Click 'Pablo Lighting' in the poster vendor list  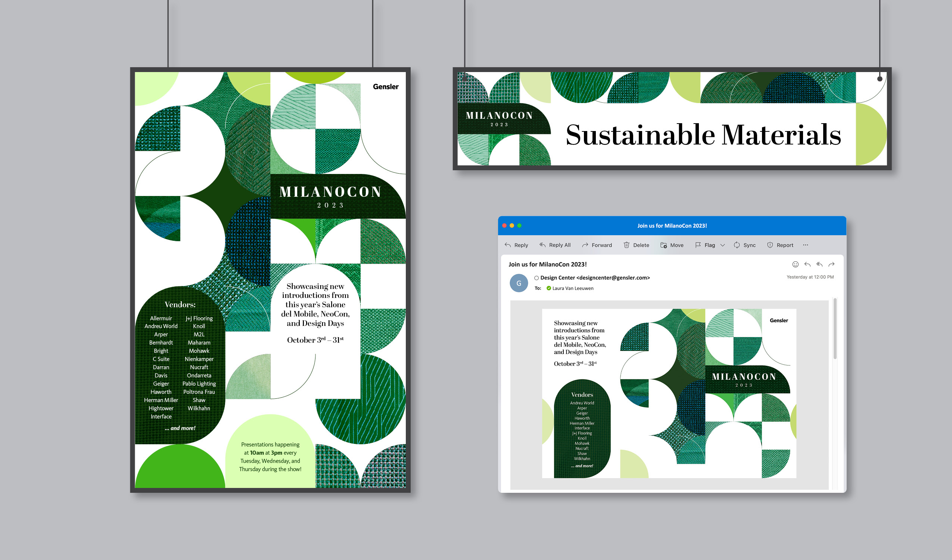pos(199,383)
